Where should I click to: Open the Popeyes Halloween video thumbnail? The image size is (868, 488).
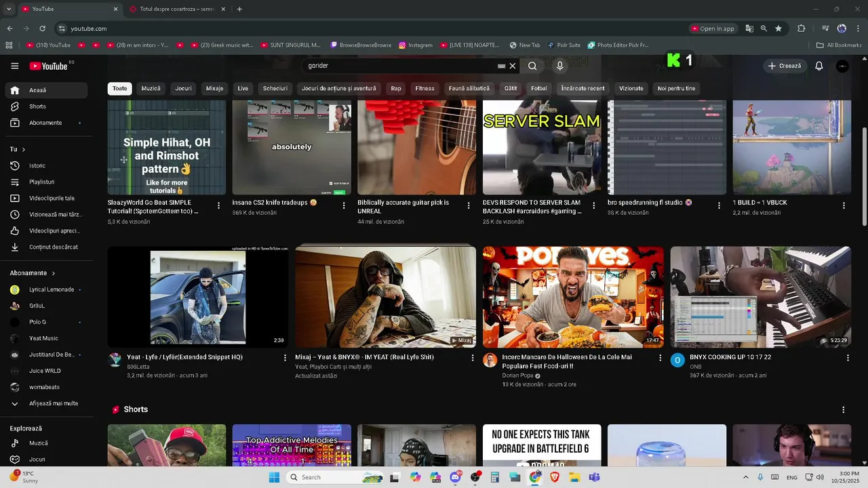(573, 297)
